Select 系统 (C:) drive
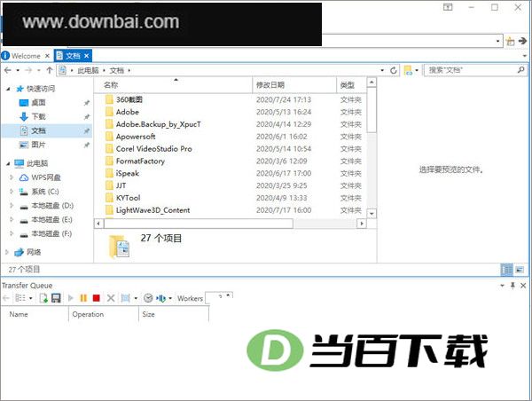 45,192
